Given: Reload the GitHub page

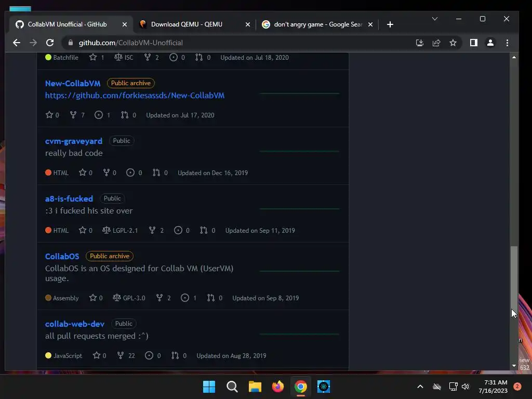Looking at the screenshot, I should pyautogui.click(x=50, y=43).
